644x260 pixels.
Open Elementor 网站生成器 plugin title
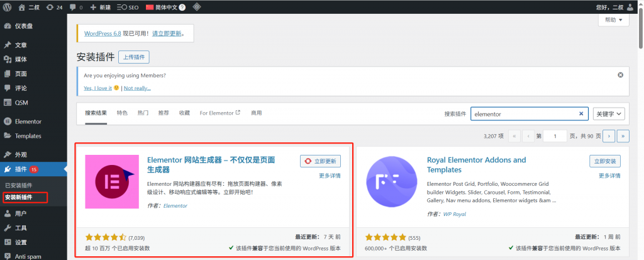[211, 164]
